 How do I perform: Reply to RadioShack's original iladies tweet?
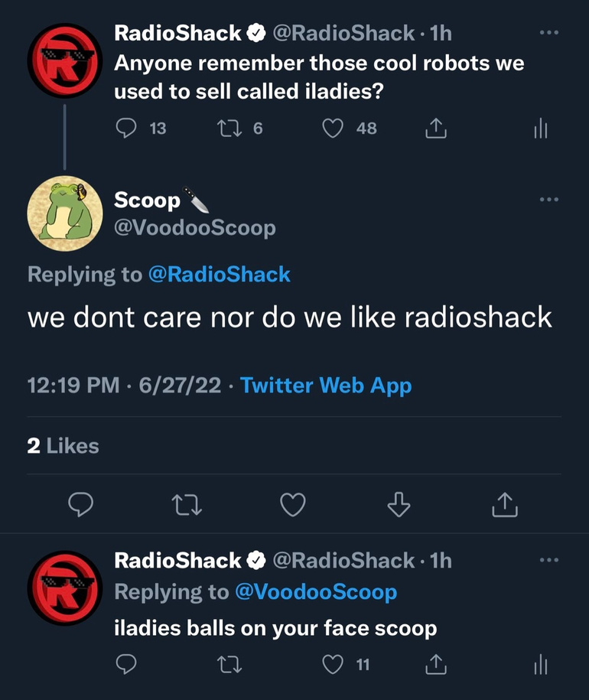(126, 129)
